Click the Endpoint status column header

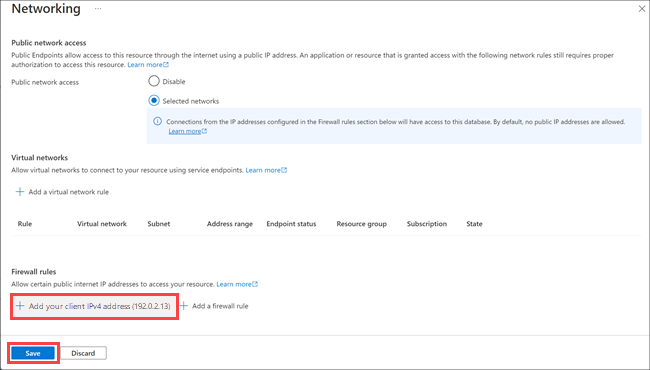[291, 224]
